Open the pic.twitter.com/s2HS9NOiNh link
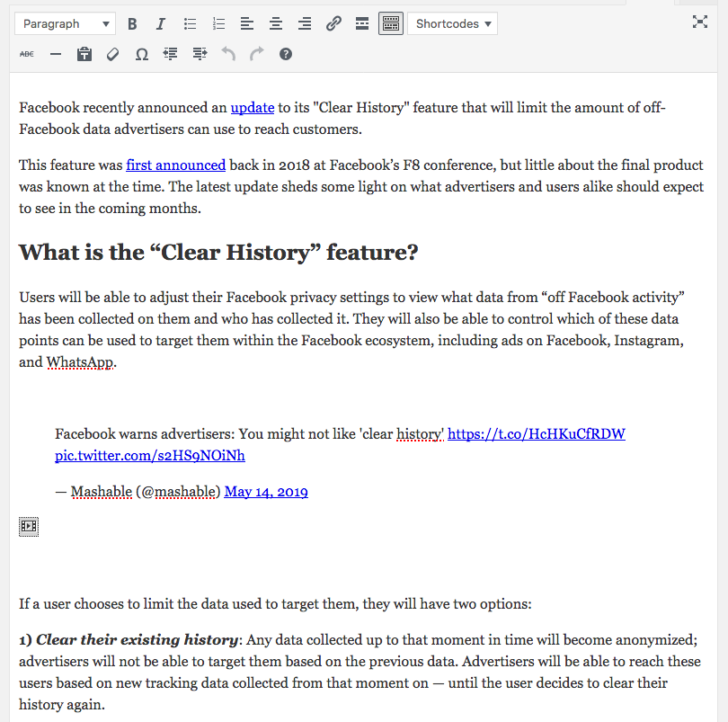 click(150, 455)
